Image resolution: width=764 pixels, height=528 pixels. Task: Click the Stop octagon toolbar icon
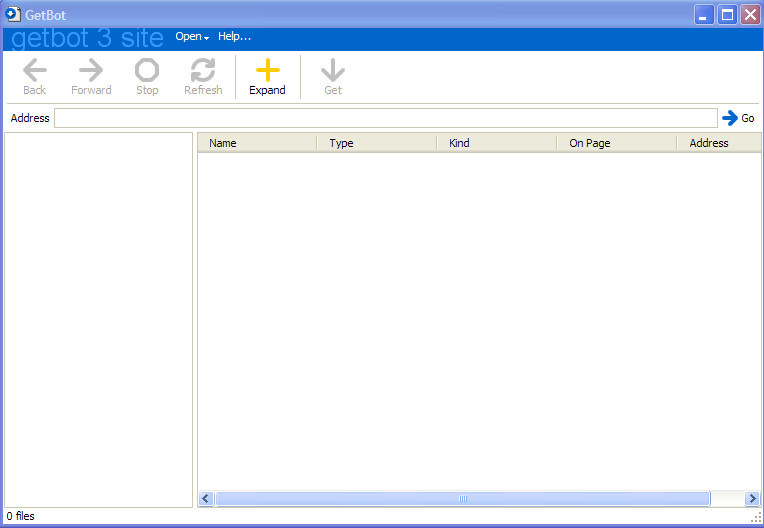coord(147,70)
